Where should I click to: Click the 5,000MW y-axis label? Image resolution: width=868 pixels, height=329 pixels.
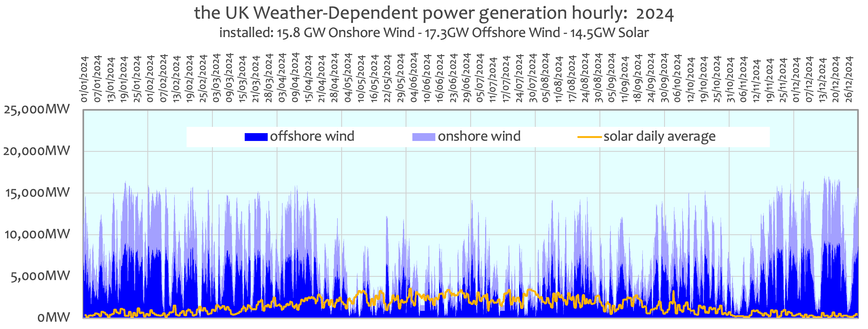pos(40,276)
